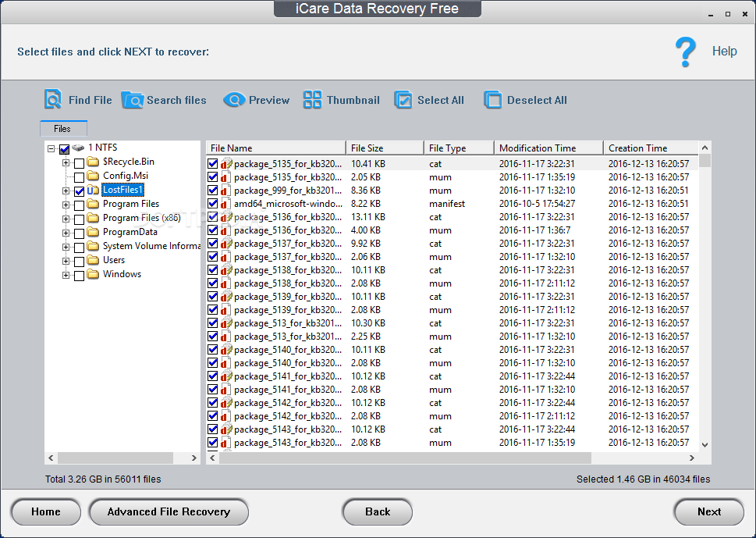Viewport: 756px width, 538px height.
Task: Sort by the File Size column header
Action: pos(385,148)
